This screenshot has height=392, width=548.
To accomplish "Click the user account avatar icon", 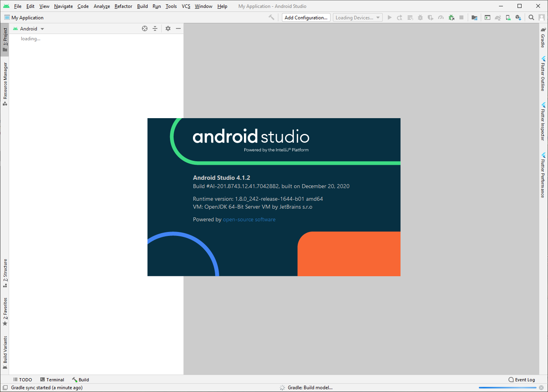I will pyautogui.click(x=542, y=17).
